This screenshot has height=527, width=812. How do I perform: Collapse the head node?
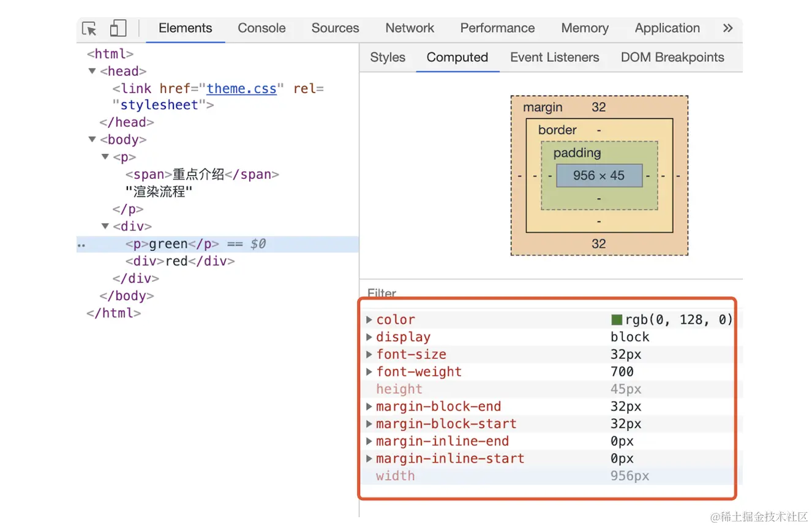click(x=92, y=71)
